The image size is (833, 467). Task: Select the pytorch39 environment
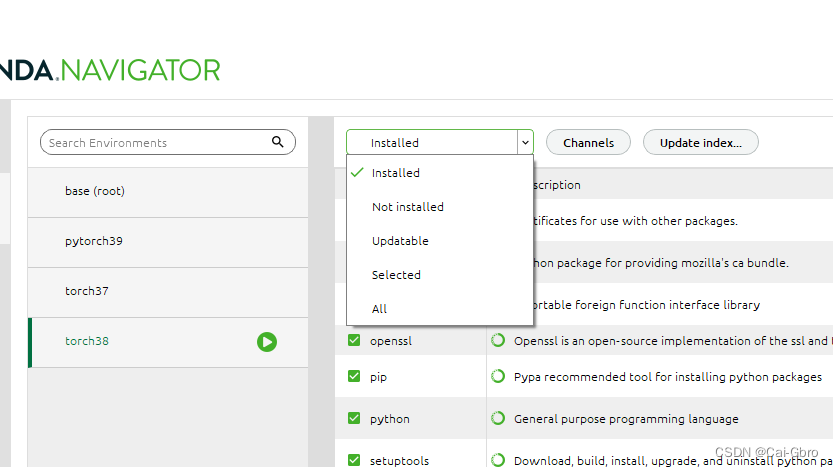coord(168,242)
